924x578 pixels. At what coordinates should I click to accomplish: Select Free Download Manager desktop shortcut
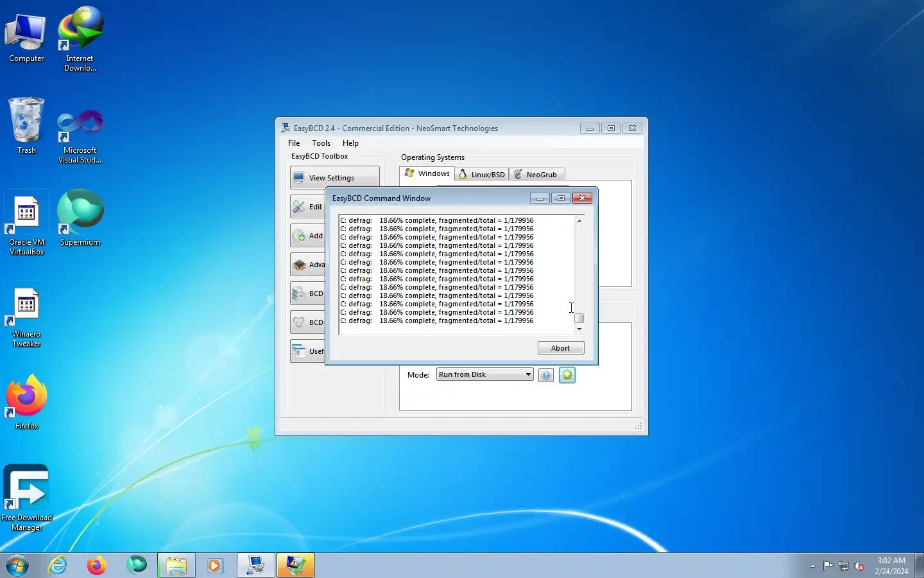(26, 498)
